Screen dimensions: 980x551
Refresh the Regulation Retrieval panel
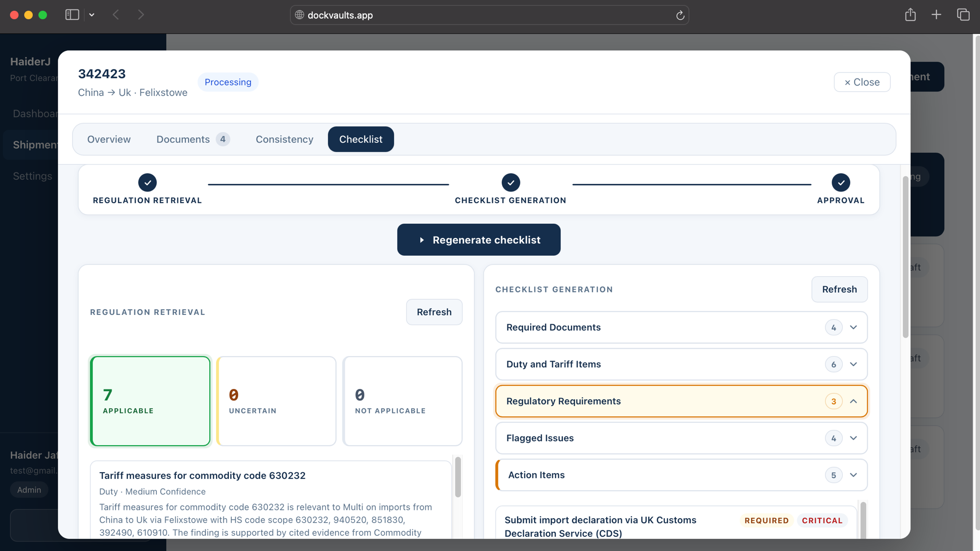434,312
